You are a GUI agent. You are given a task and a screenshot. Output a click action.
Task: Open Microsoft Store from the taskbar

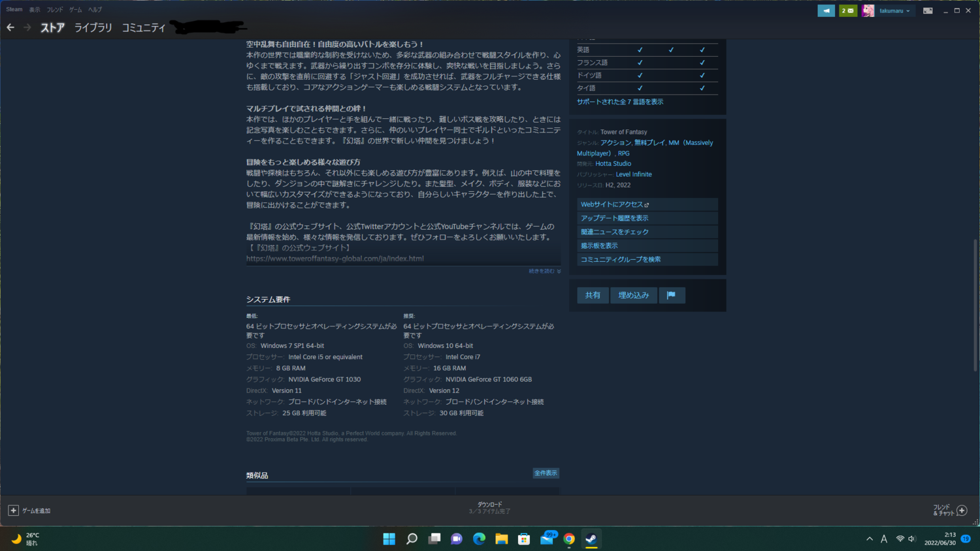[x=524, y=539]
